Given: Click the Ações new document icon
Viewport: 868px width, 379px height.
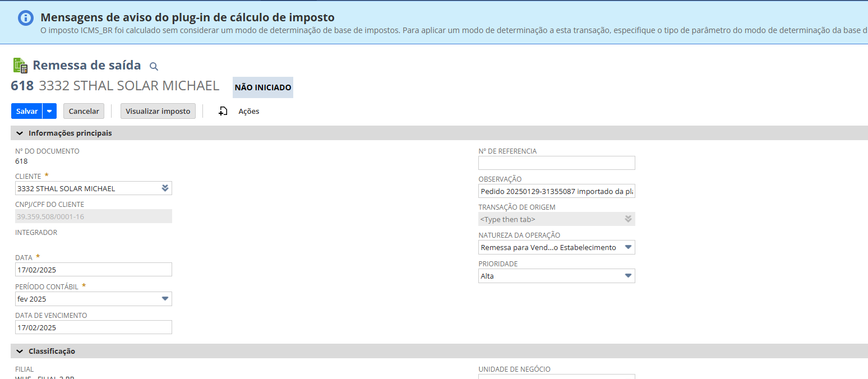Looking at the screenshot, I should coord(223,111).
